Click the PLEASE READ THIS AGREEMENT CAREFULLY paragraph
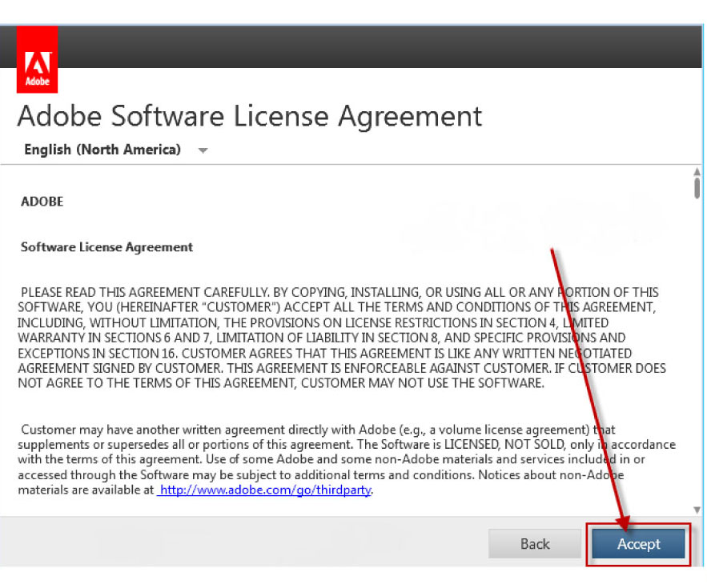This screenshot has width=707, height=588. point(342,338)
